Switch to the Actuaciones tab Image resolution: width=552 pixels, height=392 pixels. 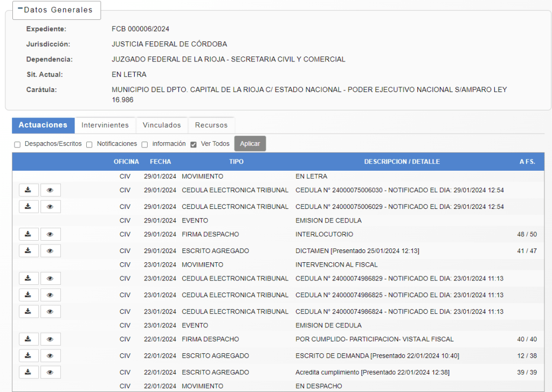point(43,125)
